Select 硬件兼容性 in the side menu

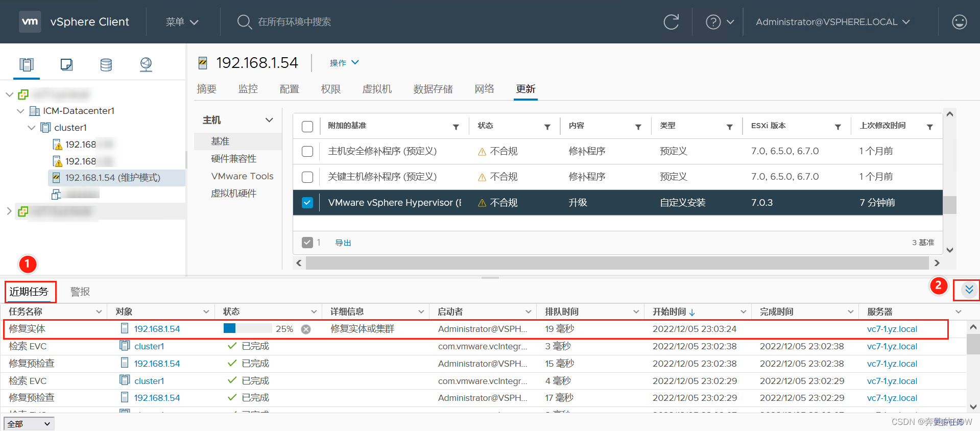tap(234, 159)
